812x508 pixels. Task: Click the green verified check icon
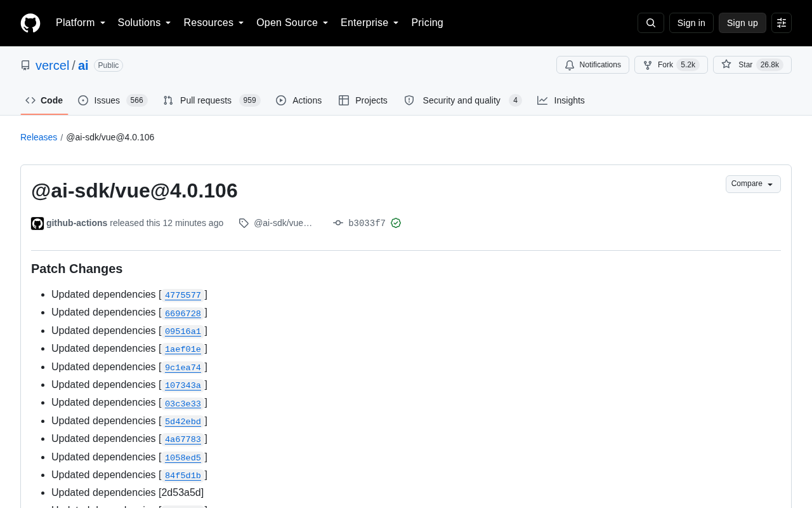[396, 223]
